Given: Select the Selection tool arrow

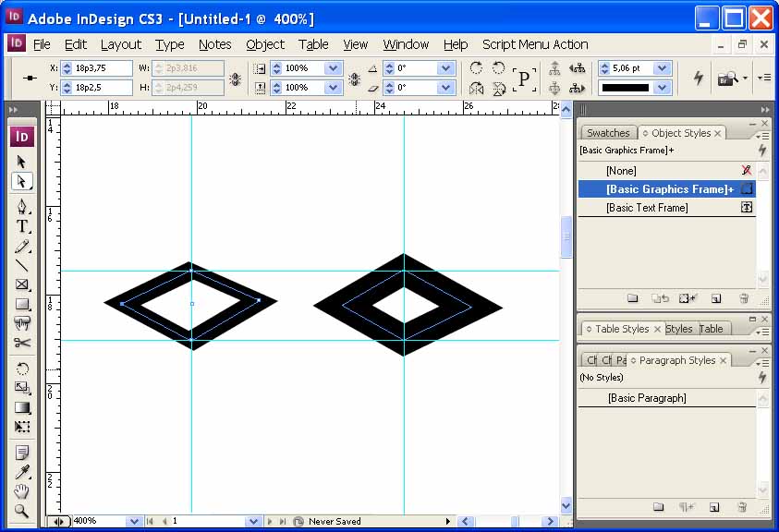Looking at the screenshot, I should (x=21, y=162).
